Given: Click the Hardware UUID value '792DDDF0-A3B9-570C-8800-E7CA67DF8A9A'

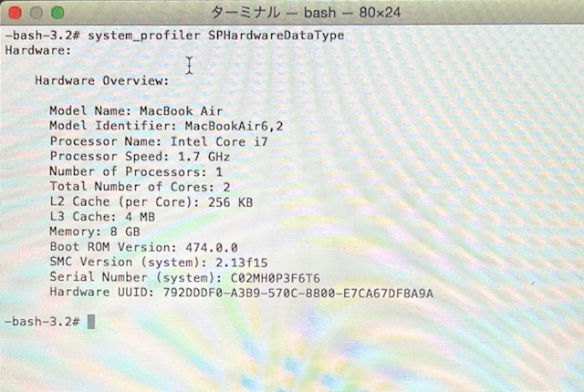Looking at the screenshot, I should click(x=298, y=293).
